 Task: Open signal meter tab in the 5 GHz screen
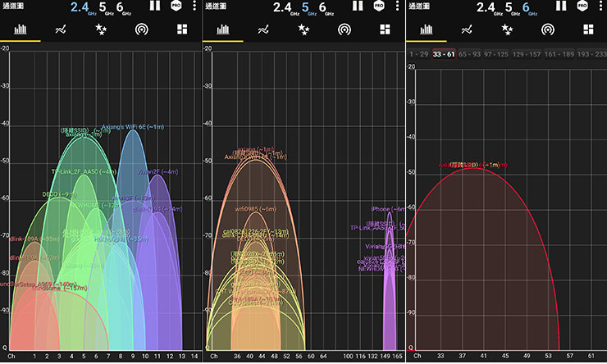point(345,30)
